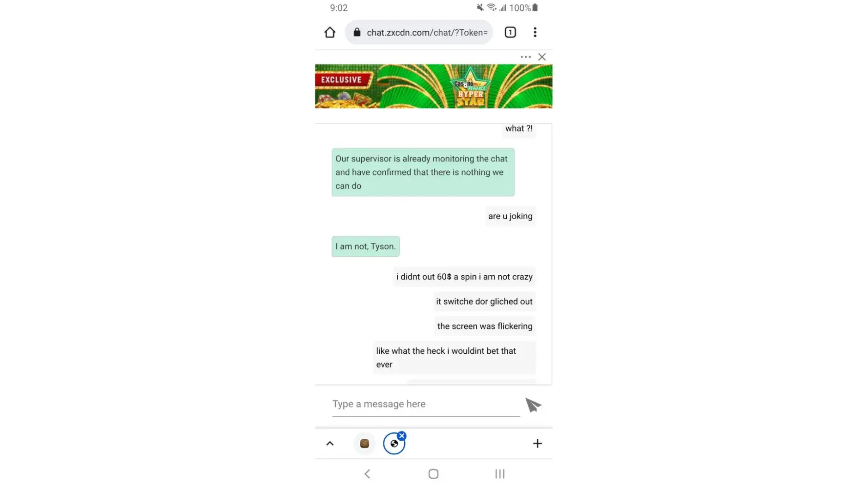Close the casino banner ad

[542, 57]
